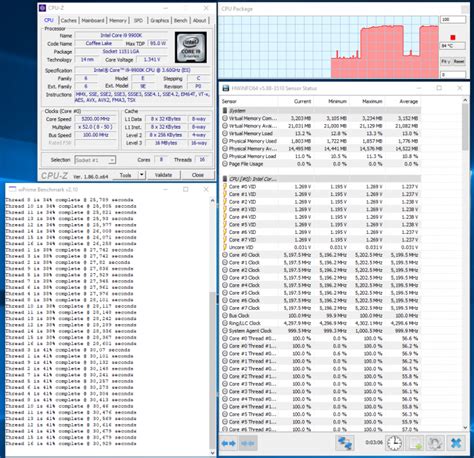
Task: Open the sensor settings gear icon in HWiNFO
Action: click(x=435, y=443)
